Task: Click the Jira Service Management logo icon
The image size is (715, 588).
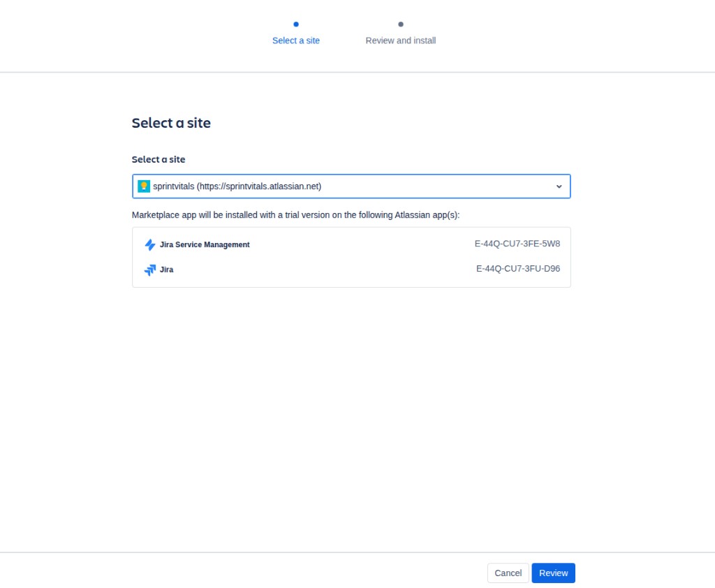Action: coord(150,245)
